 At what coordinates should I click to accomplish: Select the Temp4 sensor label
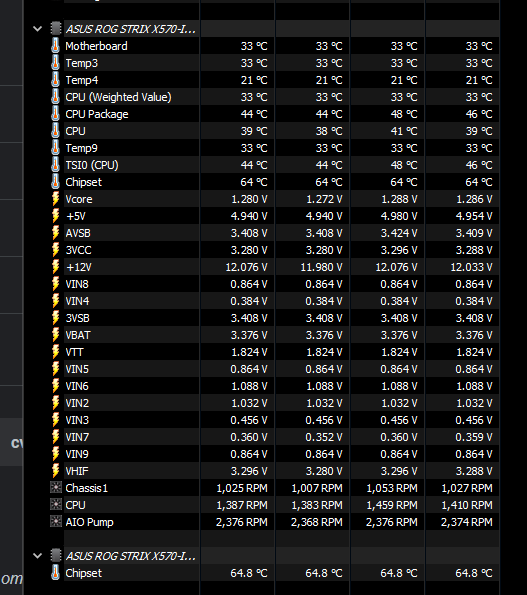point(82,80)
